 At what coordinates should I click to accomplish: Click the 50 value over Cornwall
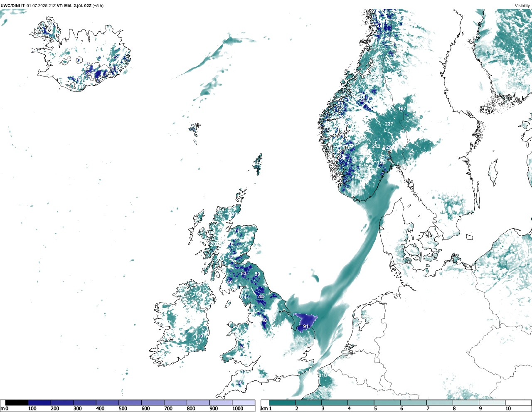click(240, 382)
